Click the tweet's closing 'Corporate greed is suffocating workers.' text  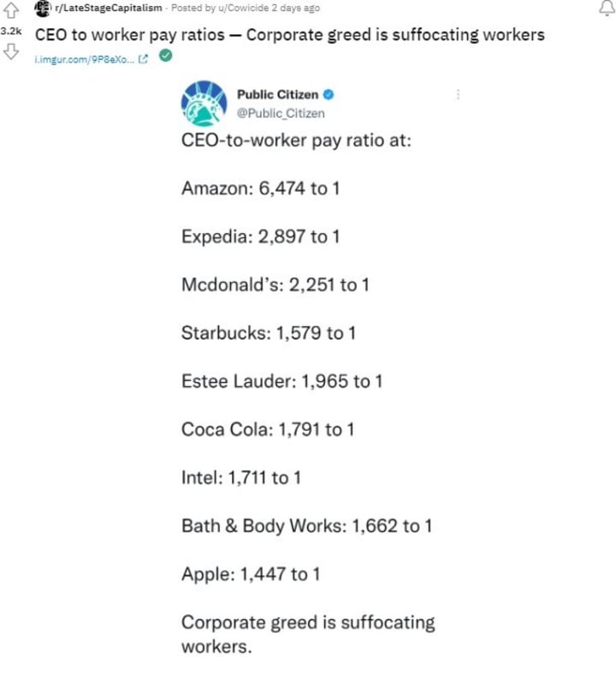pos(308,634)
